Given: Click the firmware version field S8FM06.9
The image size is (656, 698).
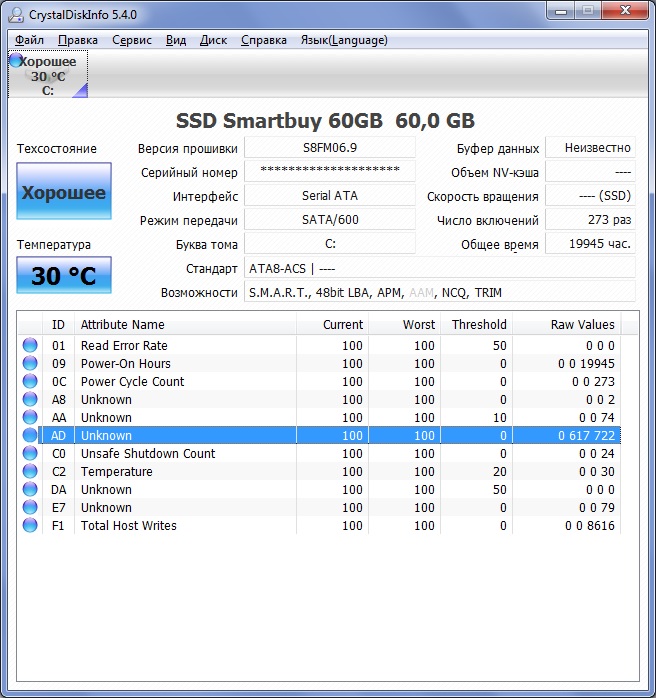Looking at the screenshot, I should (x=330, y=148).
